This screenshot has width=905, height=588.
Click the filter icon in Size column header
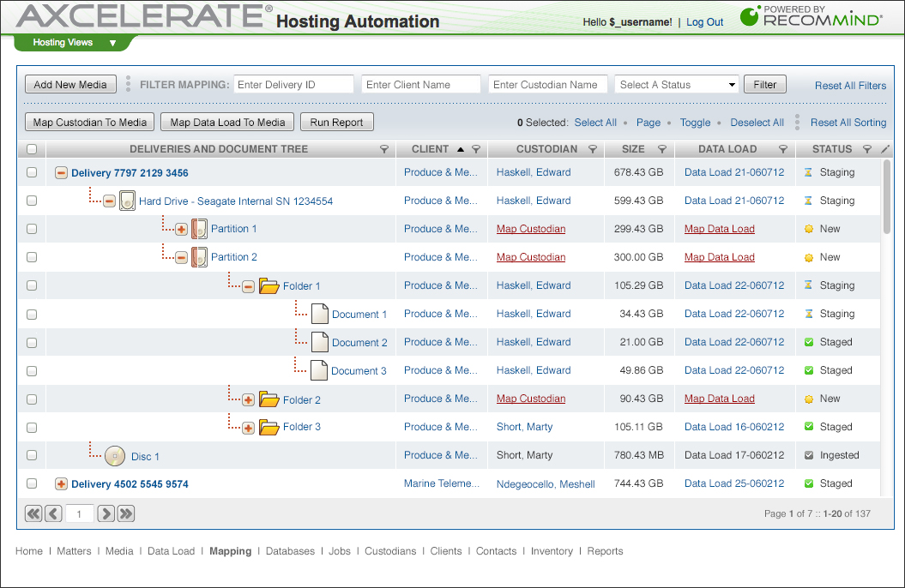(662, 149)
